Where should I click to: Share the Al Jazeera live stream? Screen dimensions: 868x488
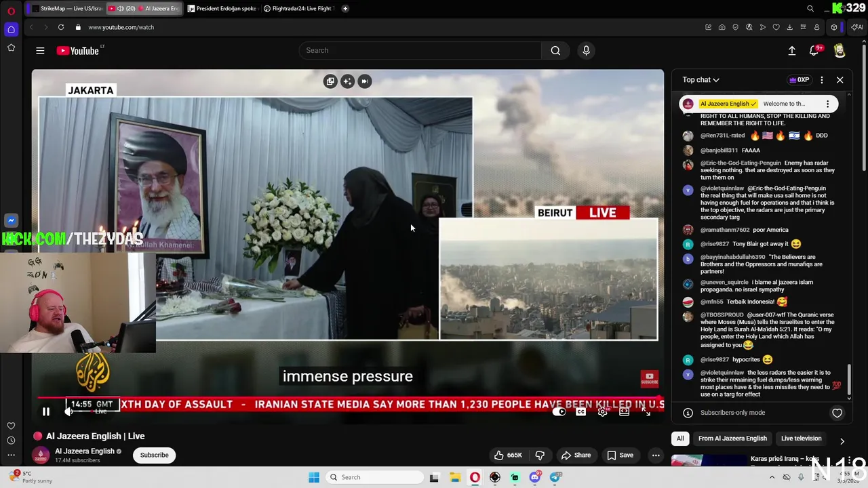tap(576, 455)
